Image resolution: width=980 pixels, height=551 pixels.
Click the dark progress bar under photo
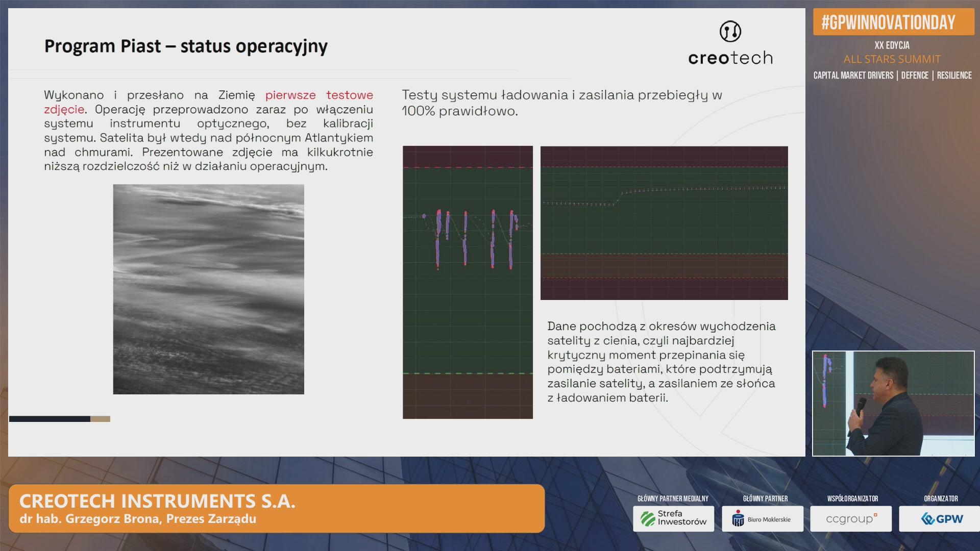(50, 419)
